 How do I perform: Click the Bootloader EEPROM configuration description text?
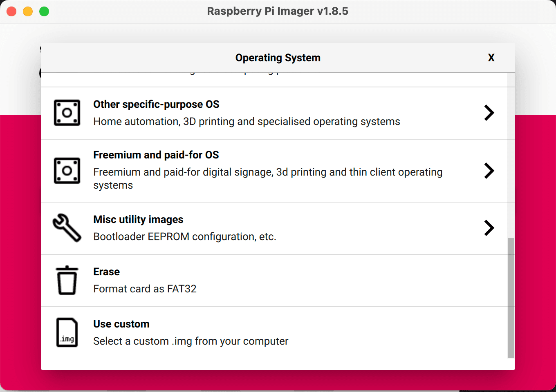[x=185, y=236]
